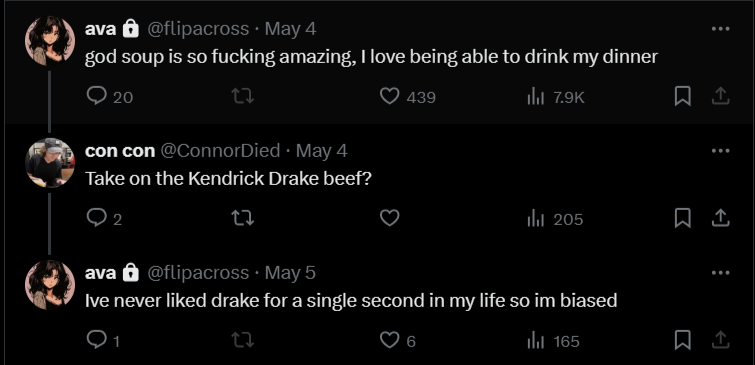Screen dimensions: 755x365
Task: Like ava's drake reply with 6 likes
Action: click(x=397, y=340)
